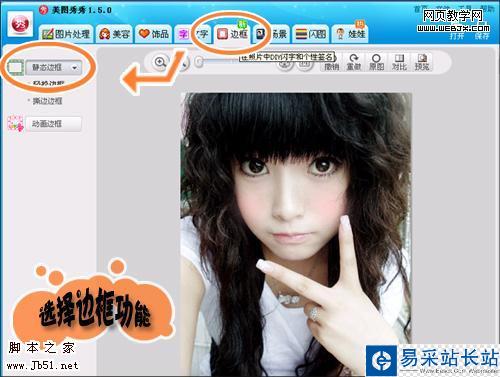Click the 重做 redo icon
Screen dimensions: 500x377
click(354, 63)
